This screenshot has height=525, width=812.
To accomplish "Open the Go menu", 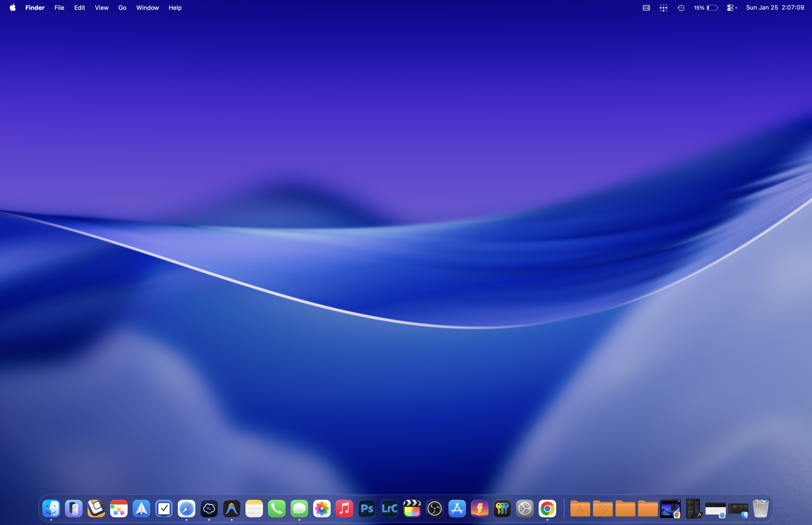I will point(122,7).
